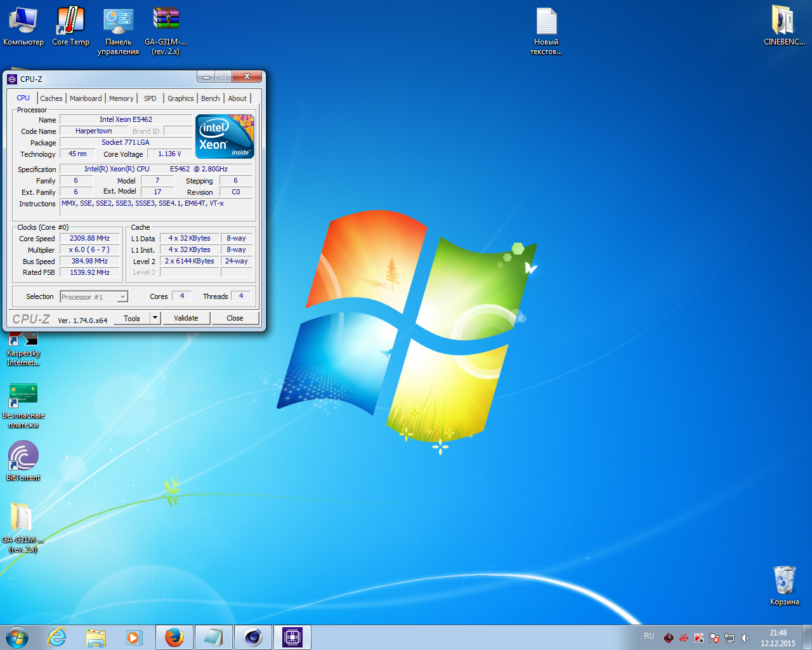This screenshot has height=650, width=812.
Task: Show the About tab
Action: pyautogui.click(x=237, y=98)
